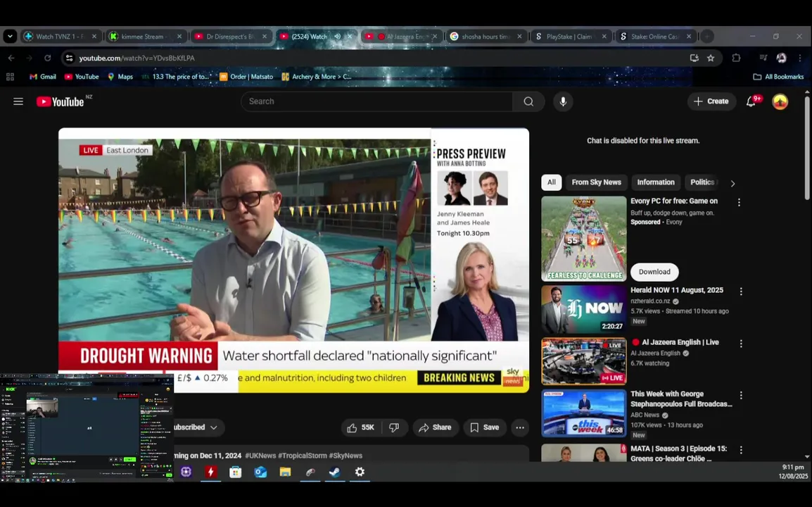This screenshot has height=507, width=812.
Task: Select the From Sky News chip
Action: coord(596,182)
